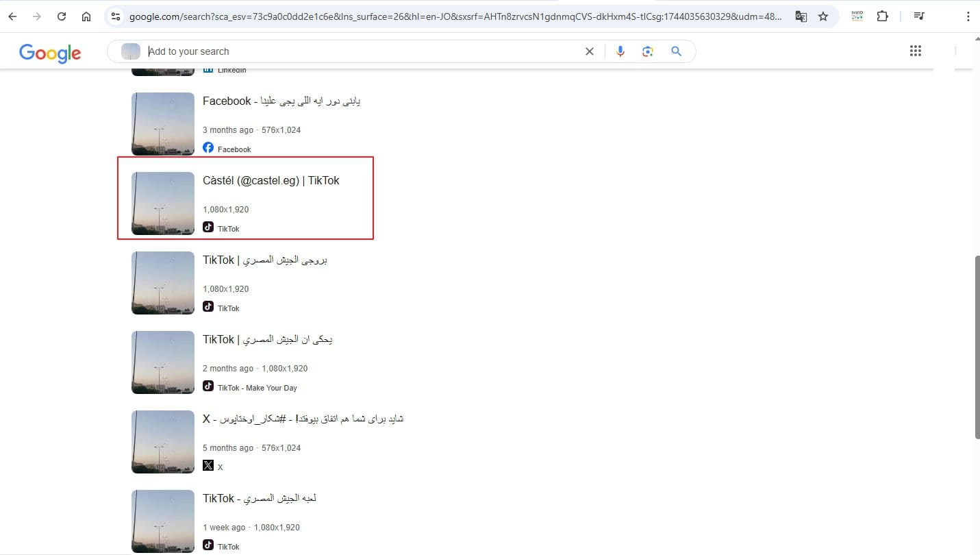Open Chrome three-dot menu
The height and width of the screenshot is (555, 980).
click(968, 16)
